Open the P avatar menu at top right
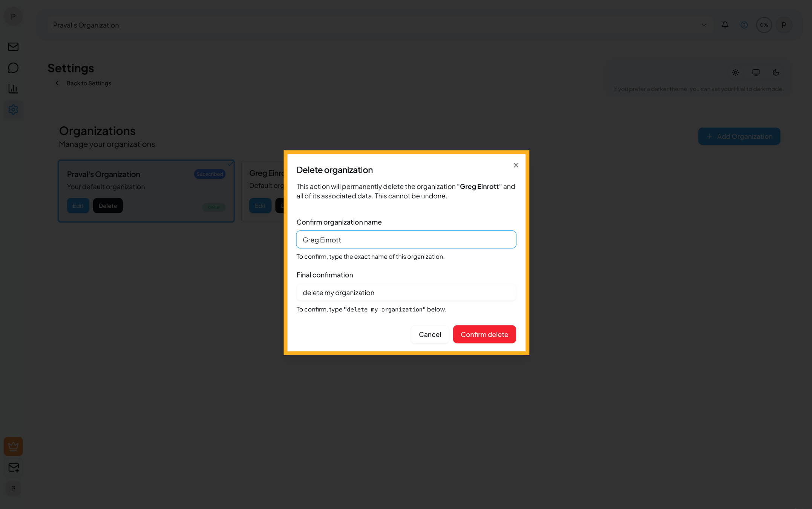The image size is (812, 509). (784, 25)
